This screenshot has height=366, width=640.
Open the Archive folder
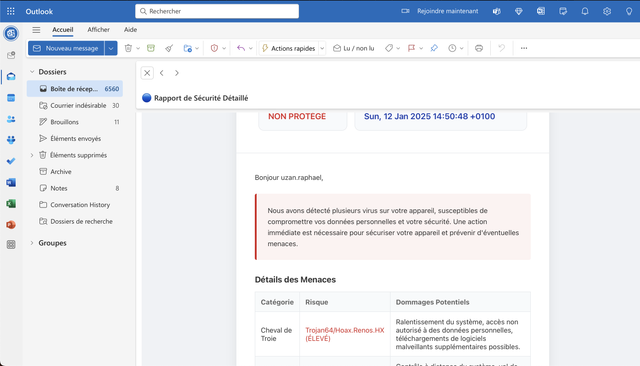pyautogui.click(x=75, y=172)
